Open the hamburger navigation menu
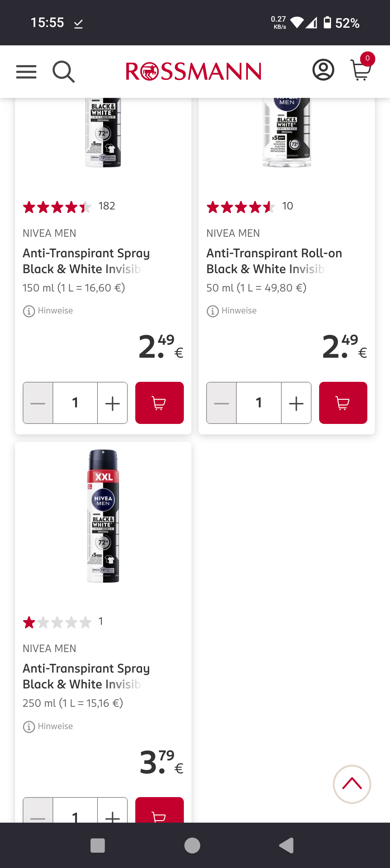This screenshot has height=868, width=390. pos(26,72)
